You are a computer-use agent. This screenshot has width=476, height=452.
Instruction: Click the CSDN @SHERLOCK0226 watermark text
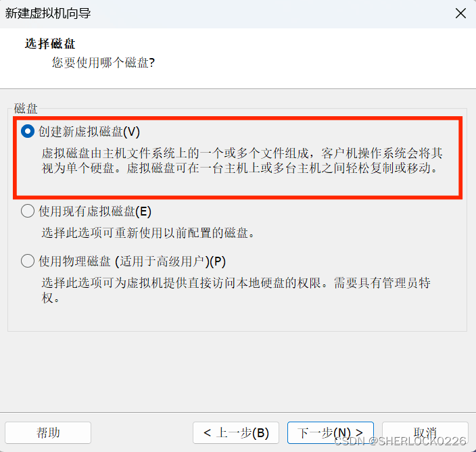click(x=400, y=441)
